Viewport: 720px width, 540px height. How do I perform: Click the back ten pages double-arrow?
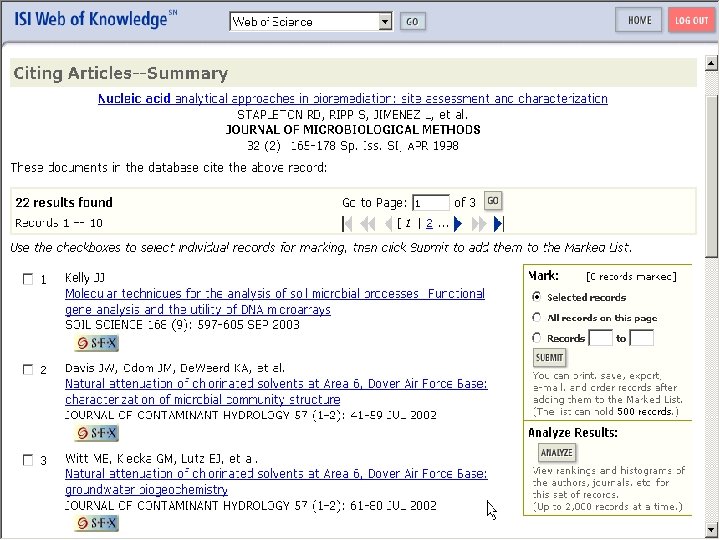368,224
